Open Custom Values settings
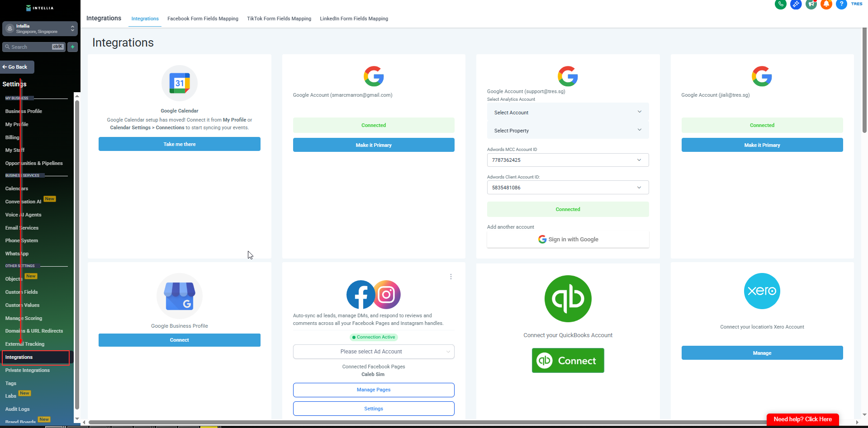 pos(22,305)
